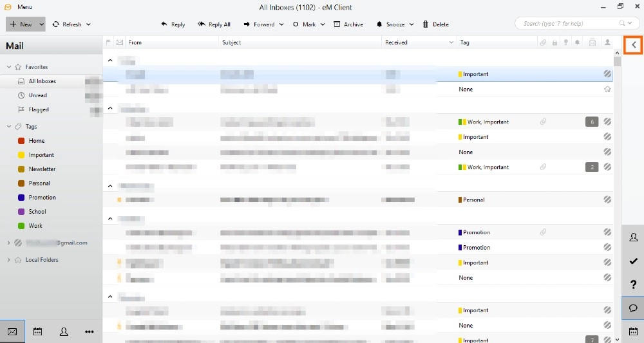Sort by the importance column icon
Screen dimensions: 644x343
pos(566,42)
